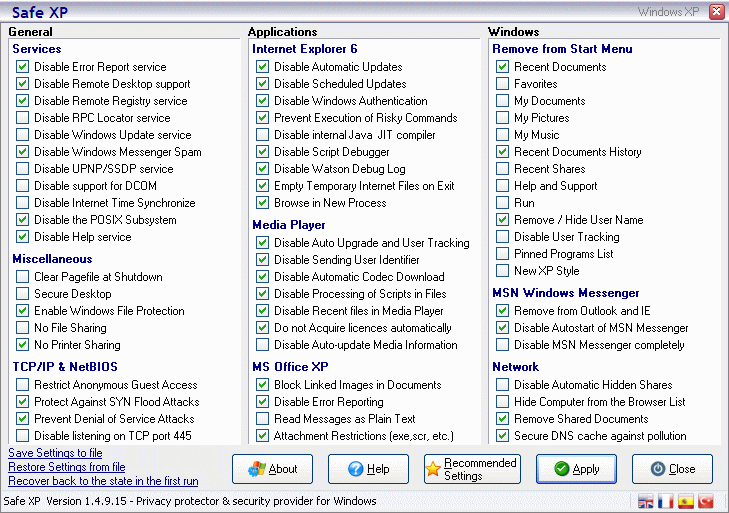Uncheck Disable Error Report service
The width and height of the screenshot is (729, 513).
[x=22, y=67]
